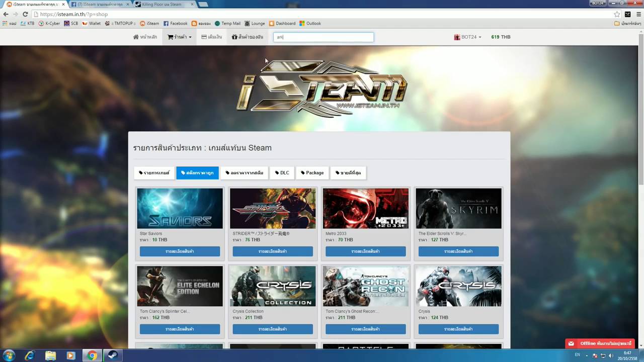The width and height of the screenshot is (644, 362).
Task: Bookmark this page with the star icon
Action: point(617,14)
